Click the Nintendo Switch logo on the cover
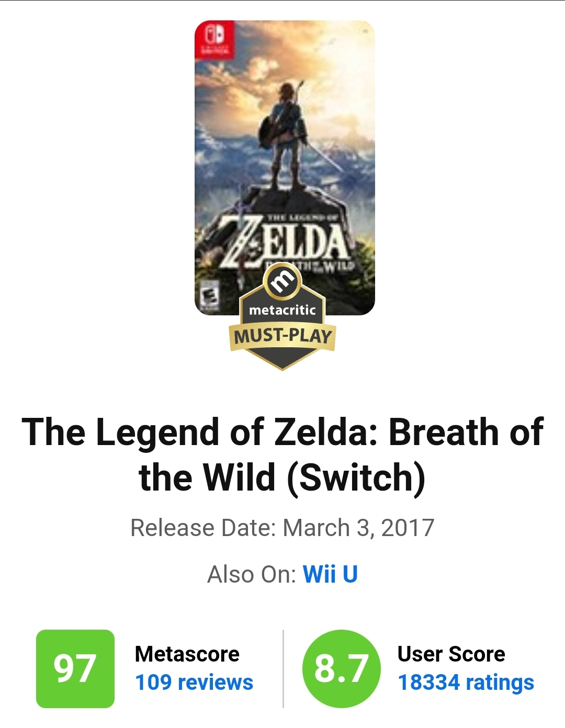 tap(214, 39)
